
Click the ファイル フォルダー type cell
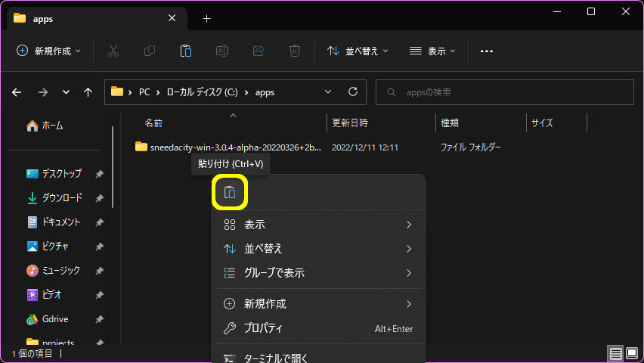click(471, 147)
